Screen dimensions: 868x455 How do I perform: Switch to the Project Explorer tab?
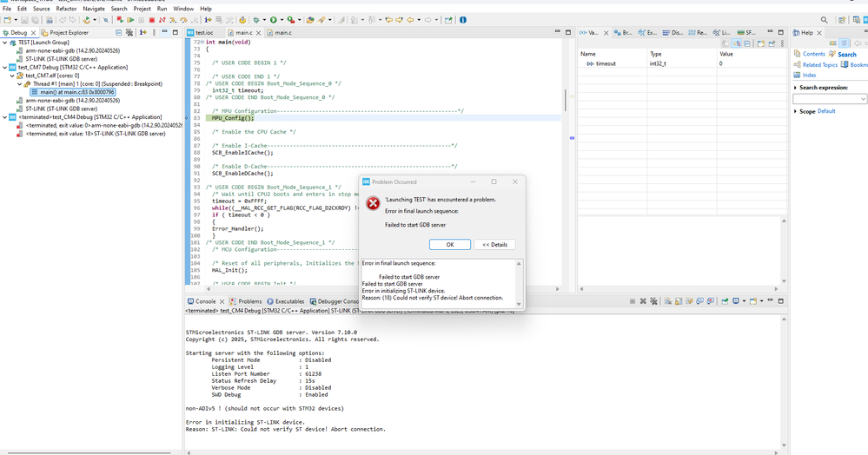click(65, 33)
